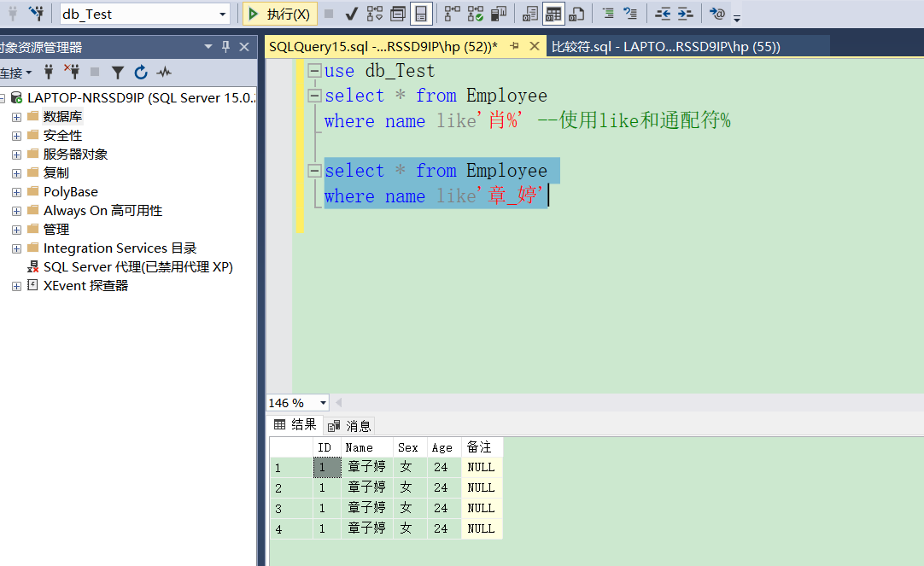Expand the 安全性 folder
Screen dimensions: 924x566
(16, 136)
